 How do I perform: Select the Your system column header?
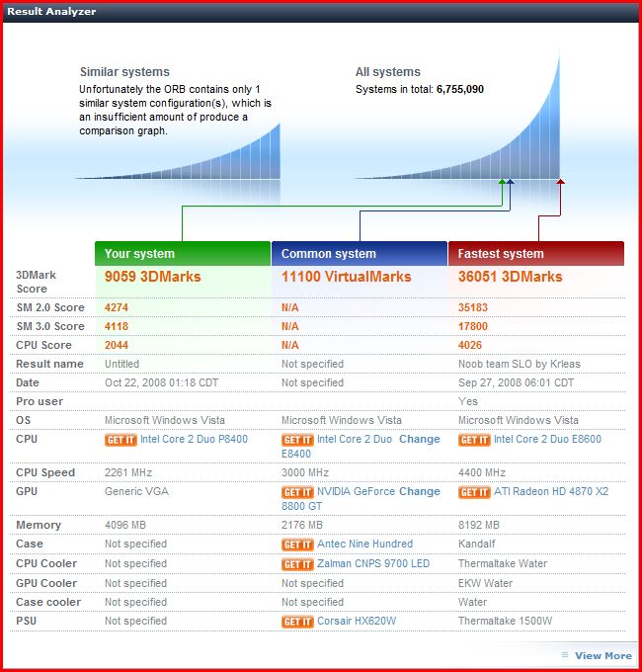(x=183, y=253)
